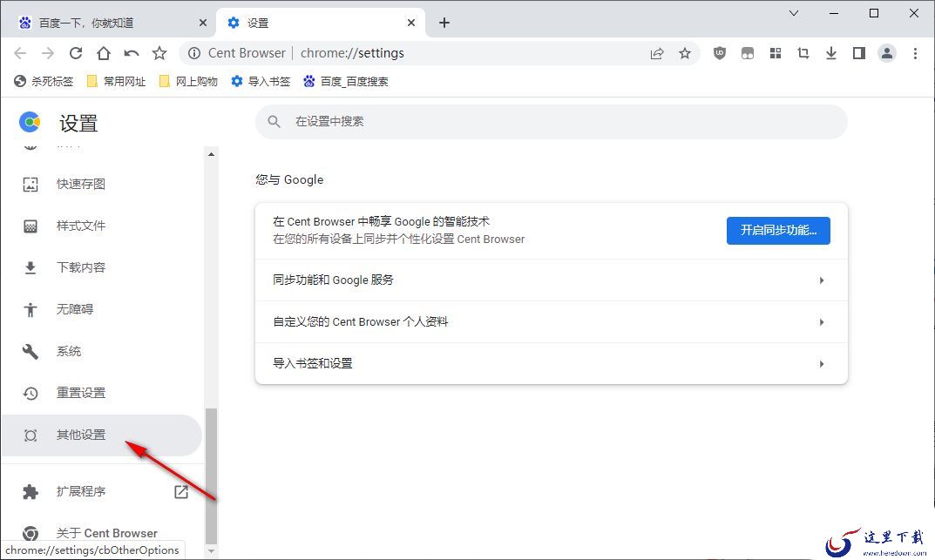935x560 pixels.
Task: Select 其他设置 in the sidebar
Action: [x=102, y=435]
